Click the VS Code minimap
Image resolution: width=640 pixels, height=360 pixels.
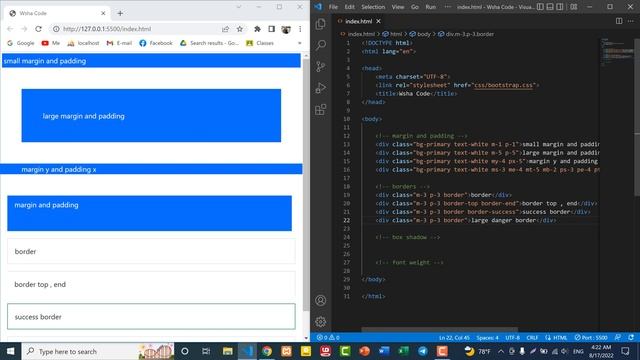pyautogui.click(x=616, y=53)
